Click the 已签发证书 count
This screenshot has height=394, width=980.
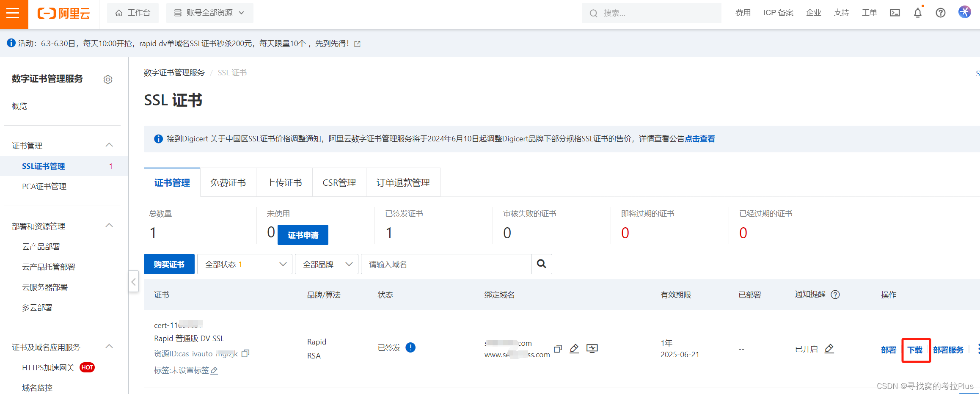pos(389,233)
